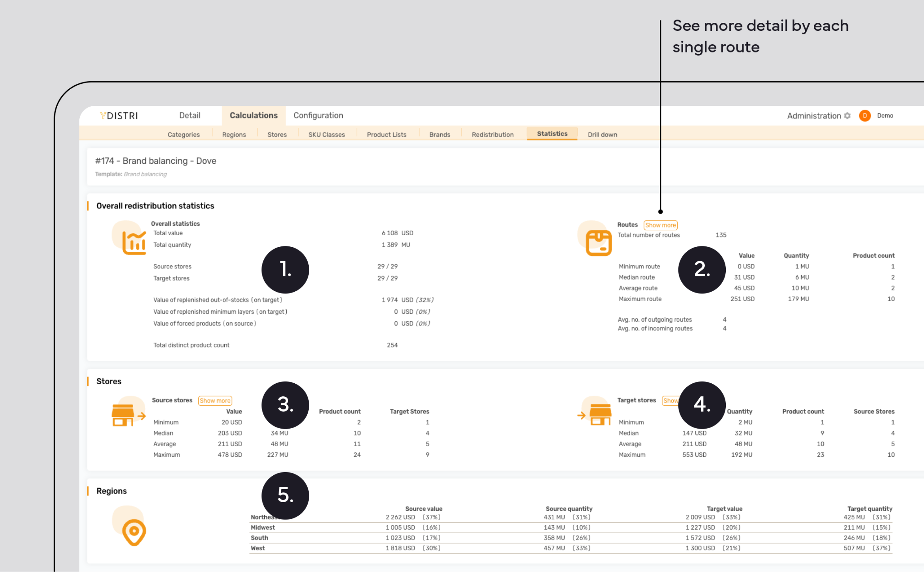Viewport: 924px width, 572px height.
Task: Click the West target quantity '507 MU'
Action: (x=854, y=548)
